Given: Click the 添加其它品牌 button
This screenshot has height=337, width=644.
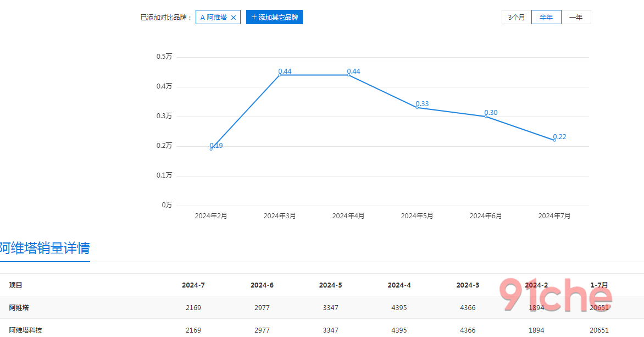Looking at the screenshot, I should [x=274, y=17].
